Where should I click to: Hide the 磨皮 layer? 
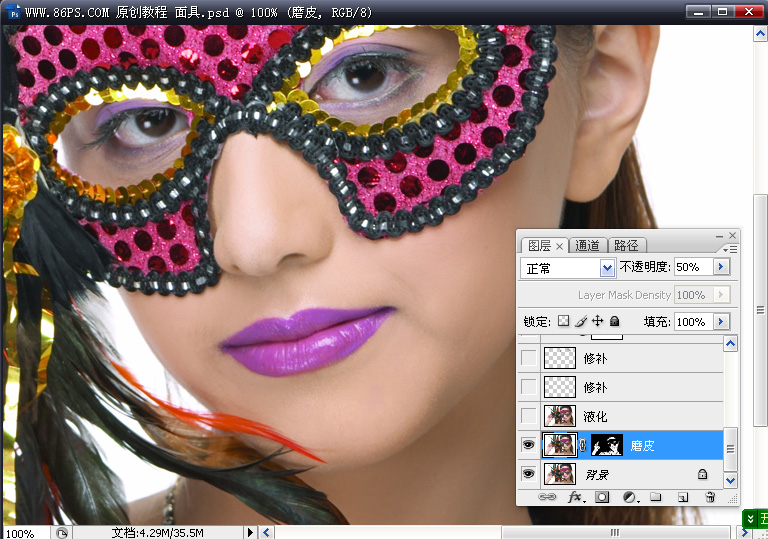coord(529,445)
